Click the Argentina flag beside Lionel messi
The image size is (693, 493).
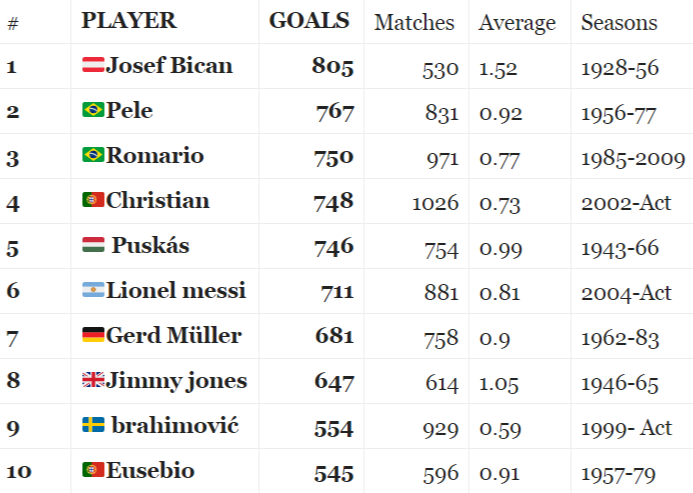pos(93,291)
